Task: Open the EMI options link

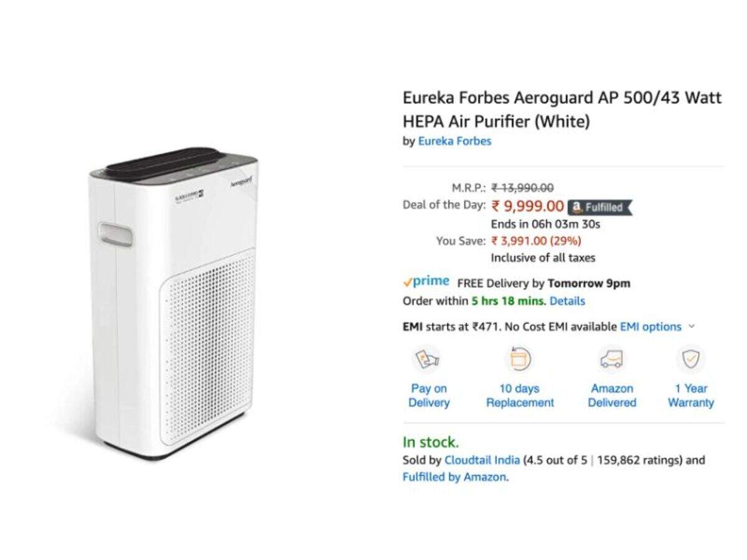Action: point(651,326)
